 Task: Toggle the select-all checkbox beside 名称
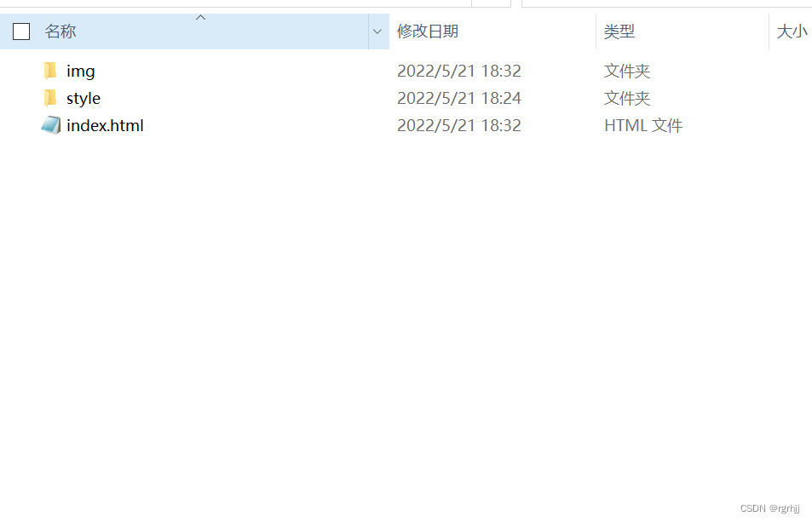click(21, 32)
